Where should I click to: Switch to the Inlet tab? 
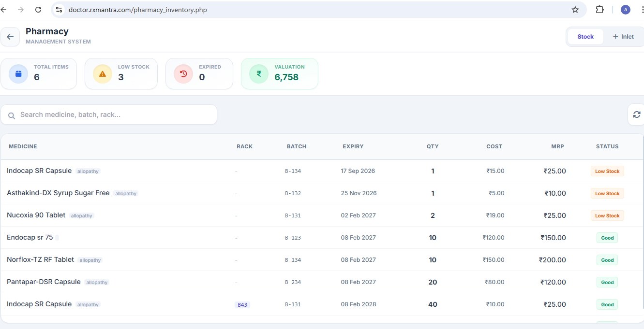(623, 37)
